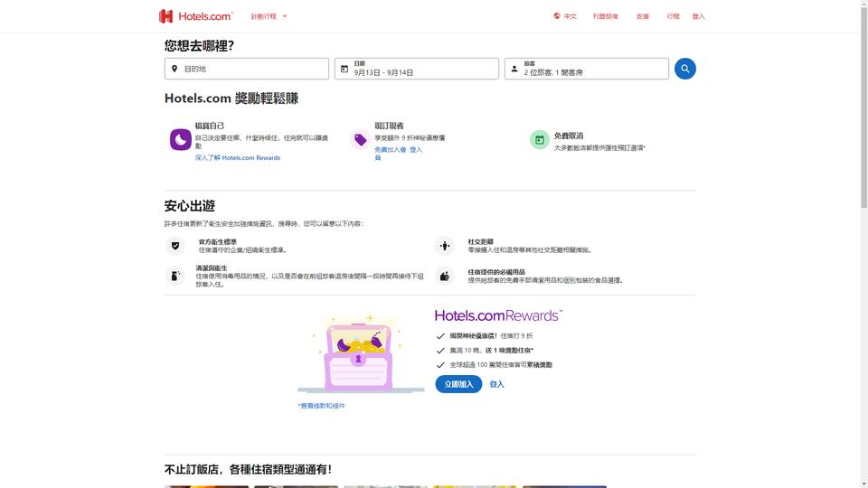Screen dimensions: 868x488
Task: Click the 目的地 destination input field
Action: [246, 69]
